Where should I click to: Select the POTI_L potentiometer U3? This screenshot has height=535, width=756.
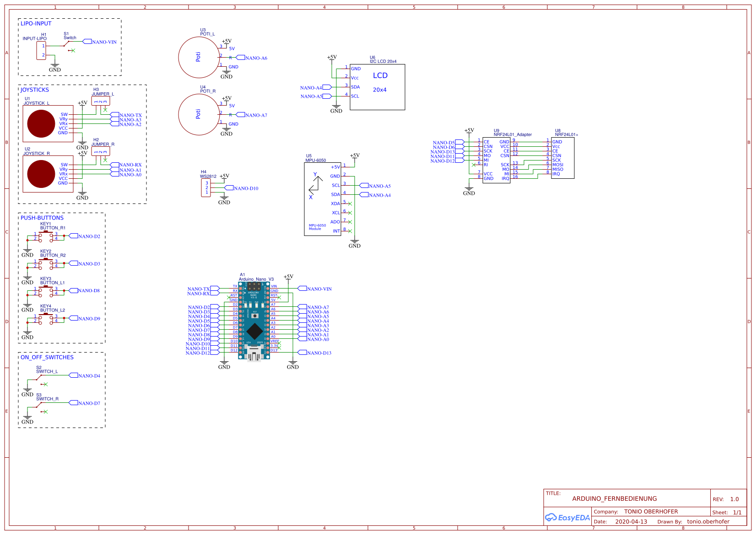199,57
